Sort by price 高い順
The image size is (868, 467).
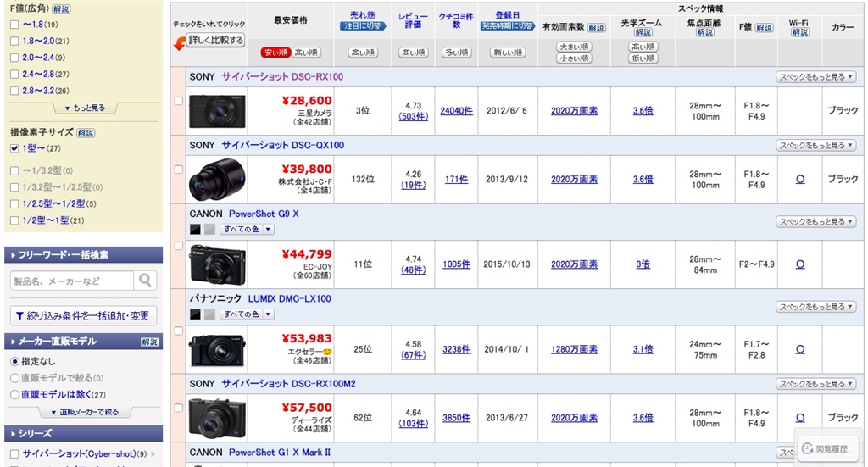tap(306, 53)
